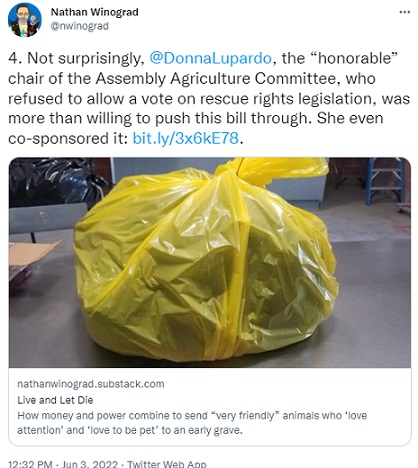This screenshot has height=468, width=418.
Task: Follow the bit.ly/3x6kE78 link
Action: point(186,138)
